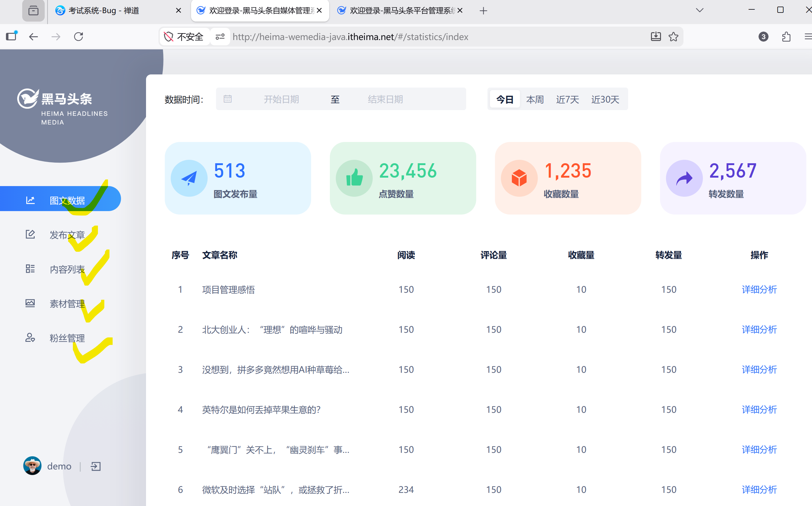This screenshot has height=506, width=812.
Task: Click the 素材管理 image icon
Action: coord(30,303)
